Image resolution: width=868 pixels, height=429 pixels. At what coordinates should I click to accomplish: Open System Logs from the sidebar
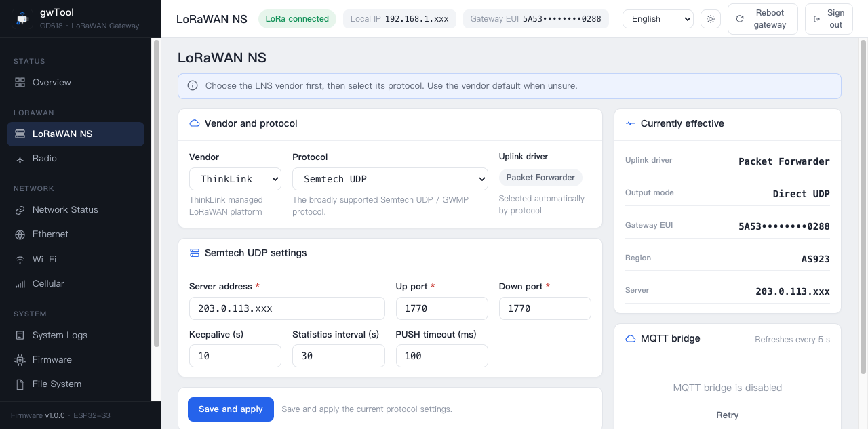click(x=75, y=335)
